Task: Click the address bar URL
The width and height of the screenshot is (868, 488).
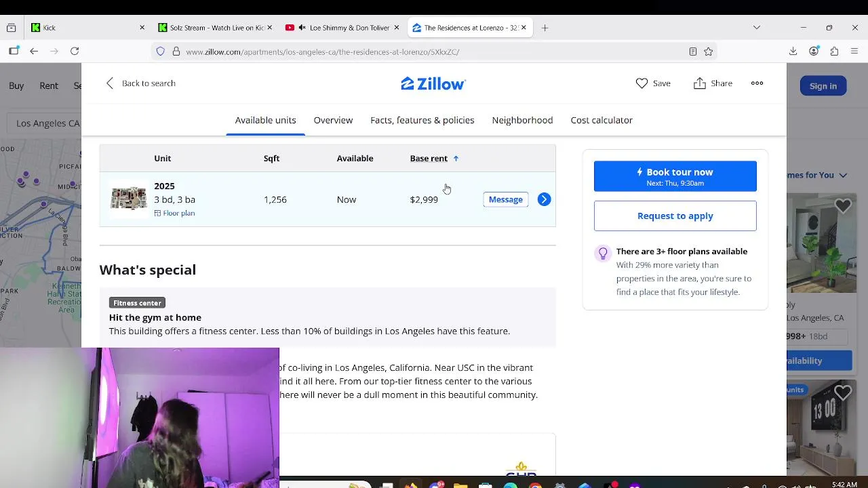Action: pyautogui.click(x=322, y=52)
